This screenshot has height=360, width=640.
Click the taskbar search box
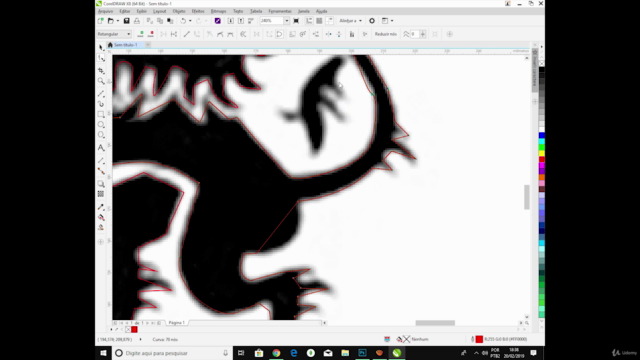click(x=171, y=353)
